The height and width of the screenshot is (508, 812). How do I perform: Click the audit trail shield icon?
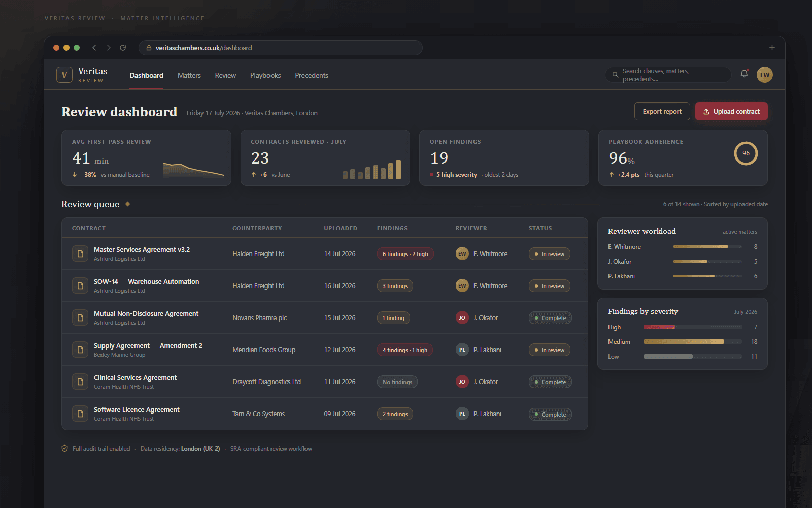65,449
